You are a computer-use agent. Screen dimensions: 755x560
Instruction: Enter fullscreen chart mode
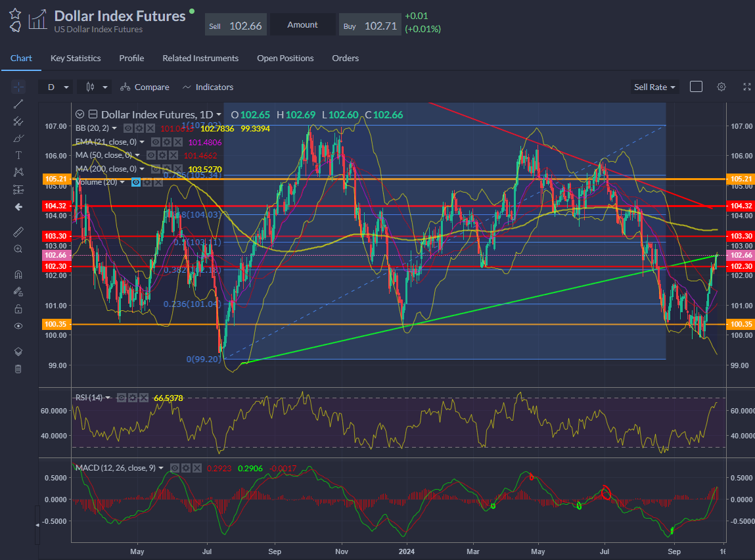coord(747,87)
